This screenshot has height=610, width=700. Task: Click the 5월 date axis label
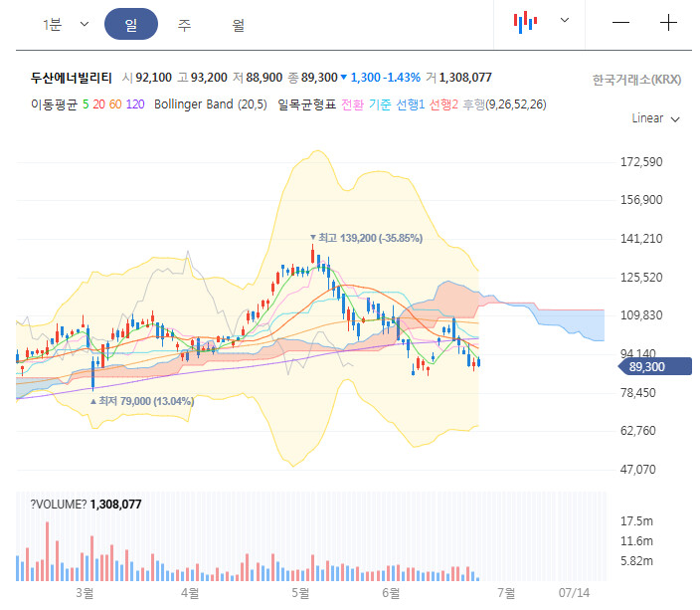tap(300, 593)
